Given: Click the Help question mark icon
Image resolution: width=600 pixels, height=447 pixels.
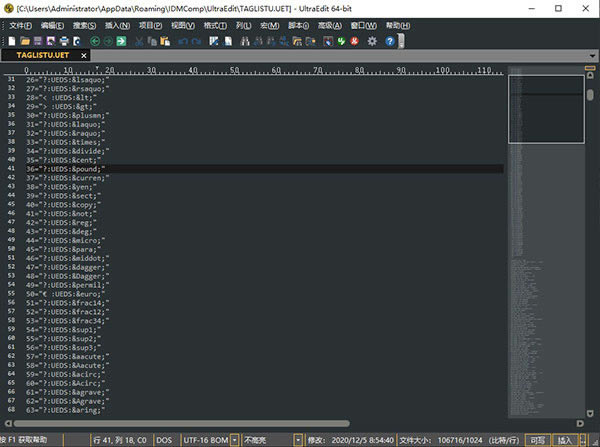Looking at the screenshot, I should (x=388, y=41).
